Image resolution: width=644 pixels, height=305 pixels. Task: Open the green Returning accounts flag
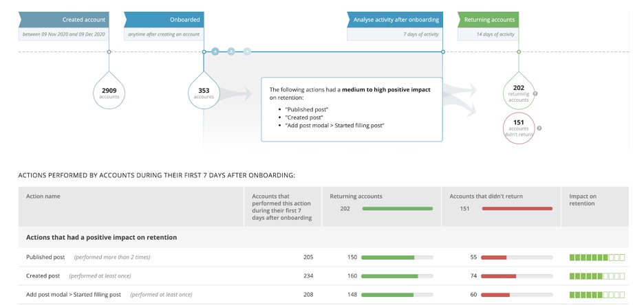point(488,20)
